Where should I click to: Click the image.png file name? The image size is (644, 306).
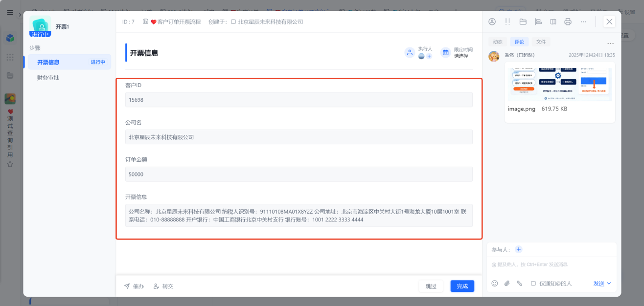522,109
